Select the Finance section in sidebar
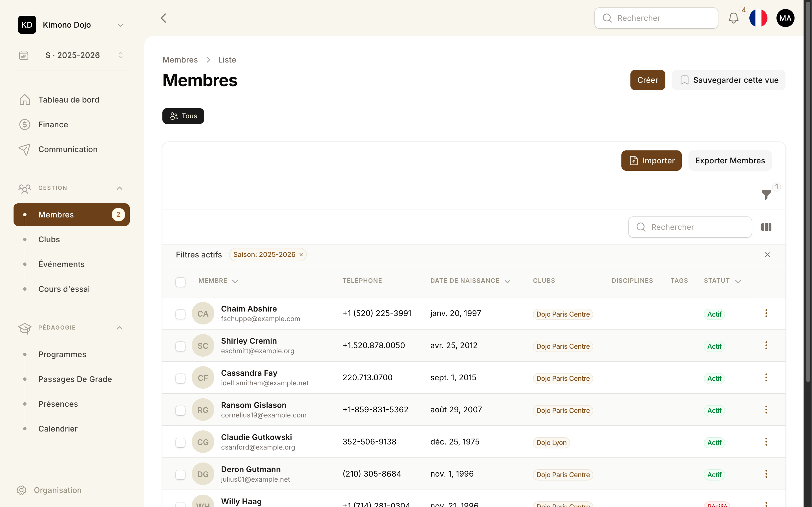This screenshot has width=812, height=507. click(x=53, y=124)
